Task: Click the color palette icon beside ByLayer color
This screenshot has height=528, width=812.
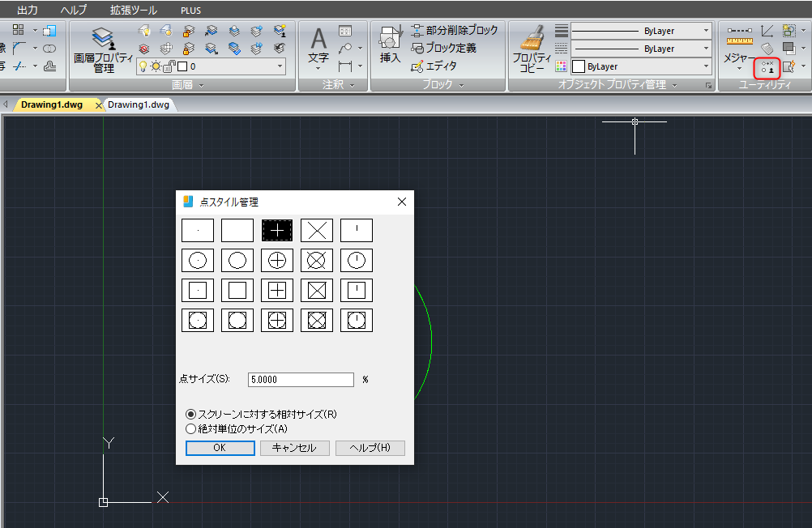Action: [x=562, y=66]
